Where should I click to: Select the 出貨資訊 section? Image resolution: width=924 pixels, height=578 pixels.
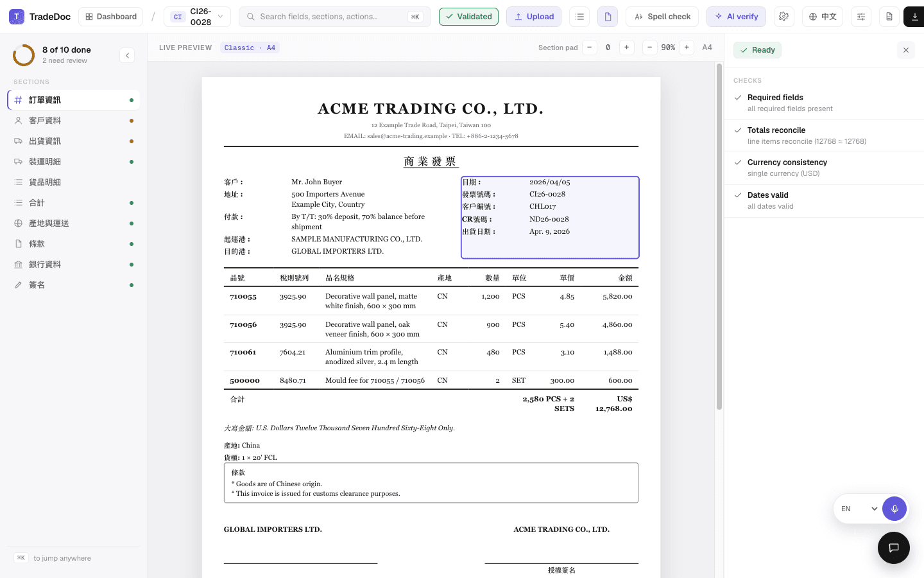click(74, 141)
